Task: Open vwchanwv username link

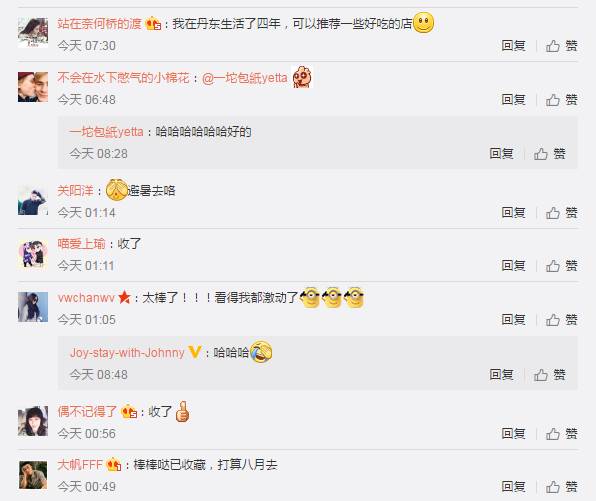Action: [86, 298]
